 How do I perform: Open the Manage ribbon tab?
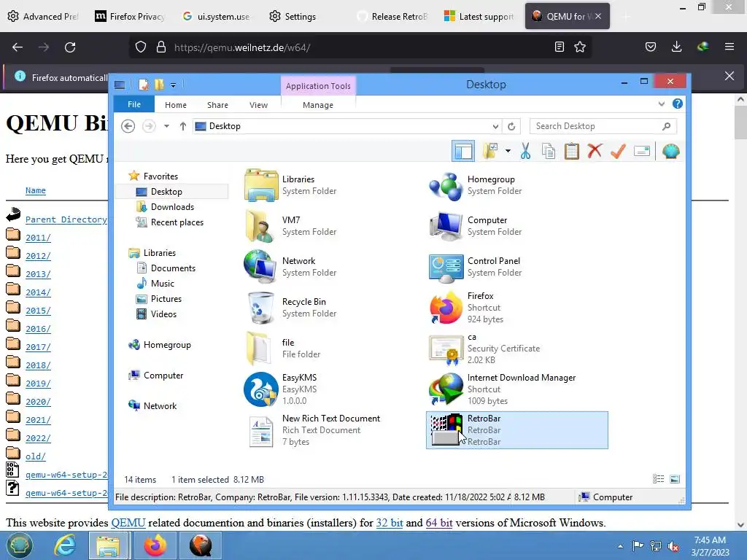pos(318,105)
